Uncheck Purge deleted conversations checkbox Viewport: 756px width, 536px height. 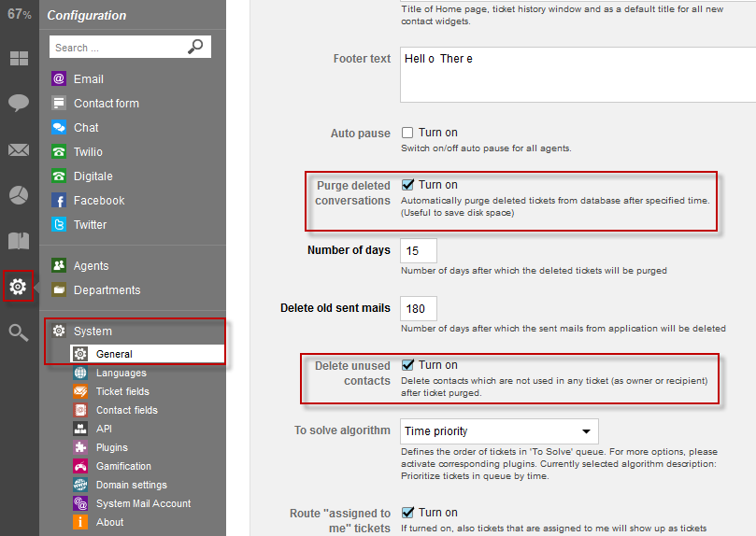point(407,185)
